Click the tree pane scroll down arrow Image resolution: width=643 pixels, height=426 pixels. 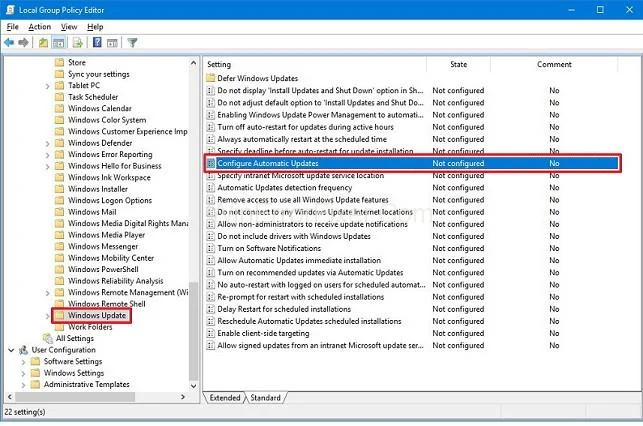[x=193, y=386]
